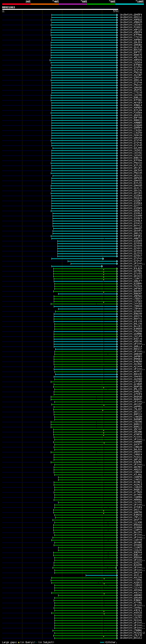
Task: Select the UniRef100_A3LV26 label
Action: 131,321
